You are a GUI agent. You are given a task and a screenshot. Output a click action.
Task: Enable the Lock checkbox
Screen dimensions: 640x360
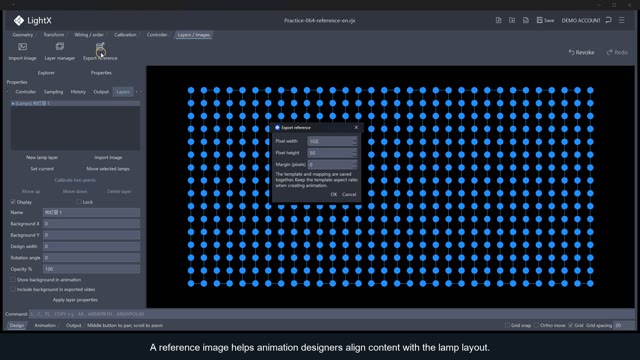(79, 202)
